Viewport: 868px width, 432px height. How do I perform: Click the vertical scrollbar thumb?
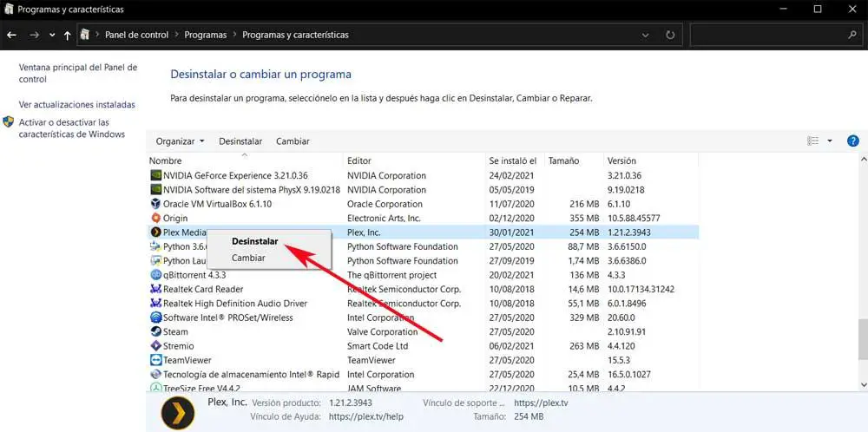[863, 339]
